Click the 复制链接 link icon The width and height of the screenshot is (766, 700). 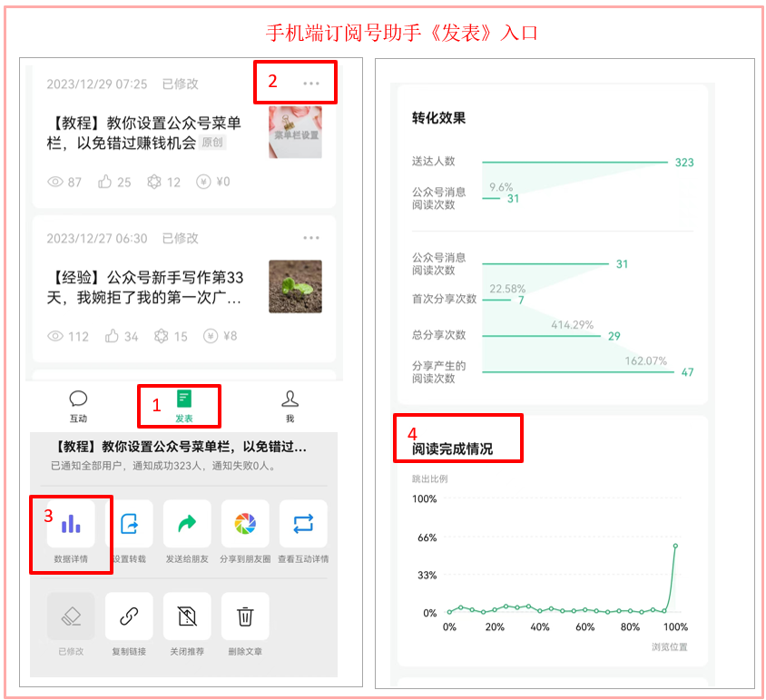[x=129, y=616]
